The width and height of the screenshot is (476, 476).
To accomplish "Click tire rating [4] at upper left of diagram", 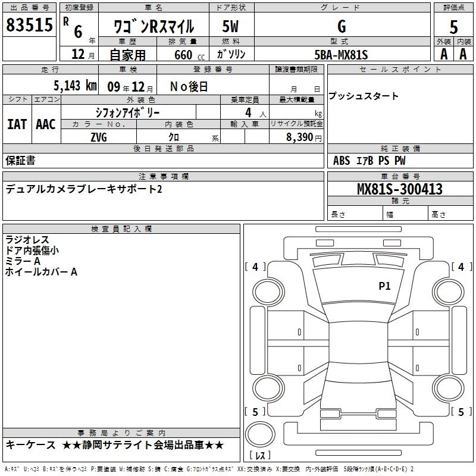I will [255, 267].
